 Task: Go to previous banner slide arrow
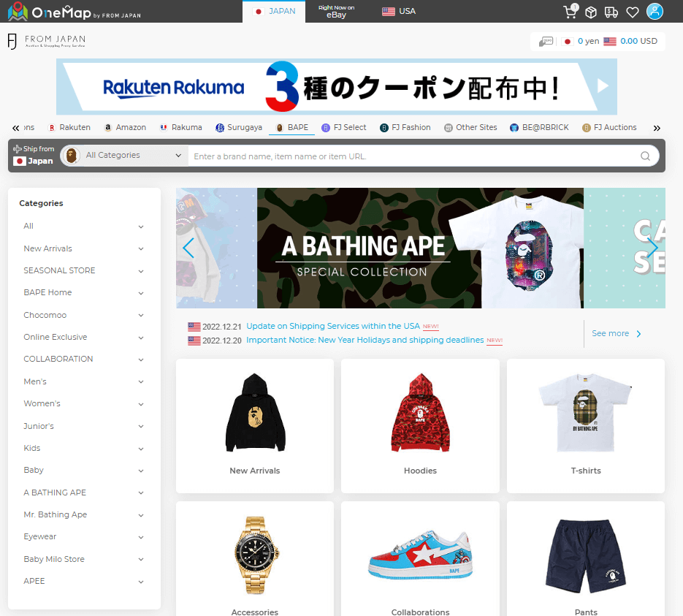click(188, 248)
